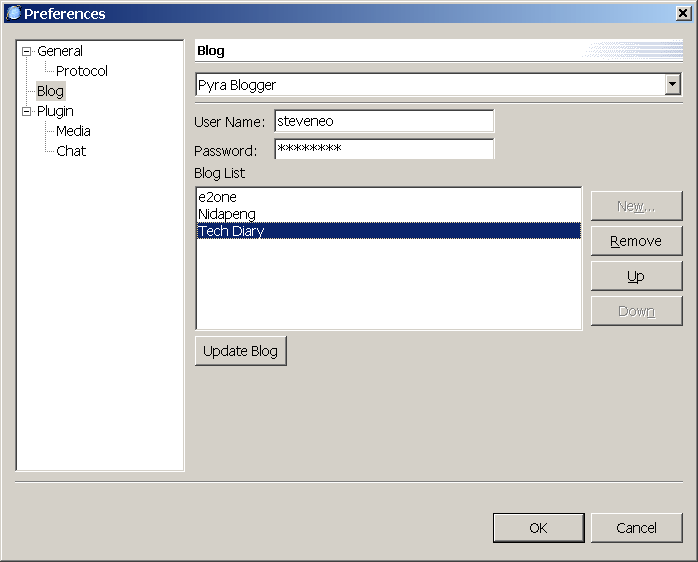Select e2one in the Blog List
Screen dimensions: 698x562
tap(217, 197)
